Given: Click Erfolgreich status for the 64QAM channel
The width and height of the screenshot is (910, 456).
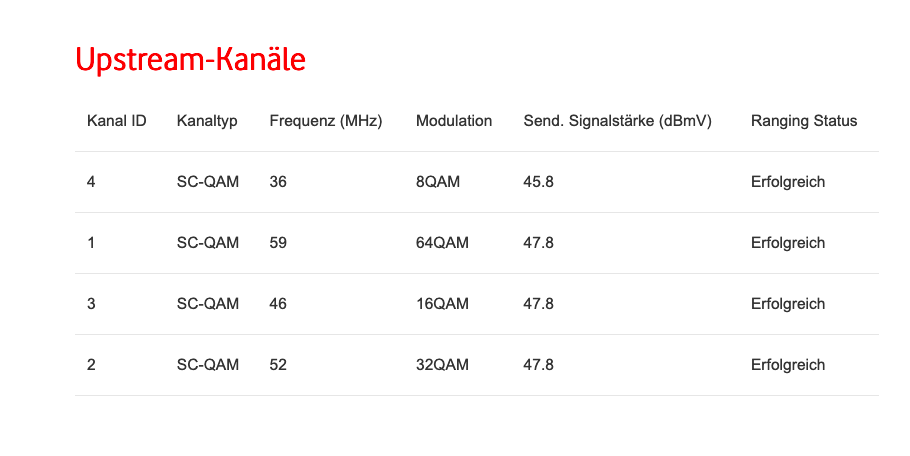Looking at the screenshot, I should [x=788, y=243].
